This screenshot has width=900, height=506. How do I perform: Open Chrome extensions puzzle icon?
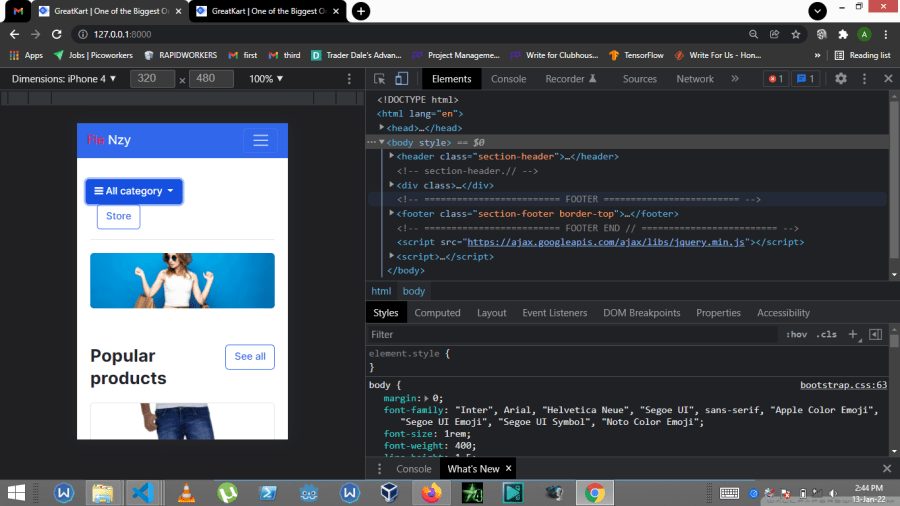843,34
